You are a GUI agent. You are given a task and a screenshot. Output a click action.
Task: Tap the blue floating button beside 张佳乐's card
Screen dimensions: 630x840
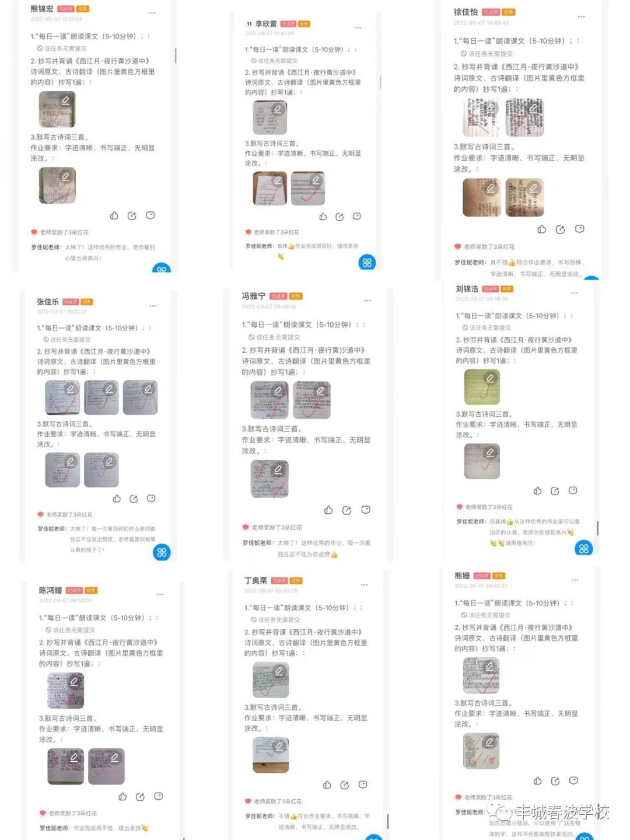(x=162, y=552)
